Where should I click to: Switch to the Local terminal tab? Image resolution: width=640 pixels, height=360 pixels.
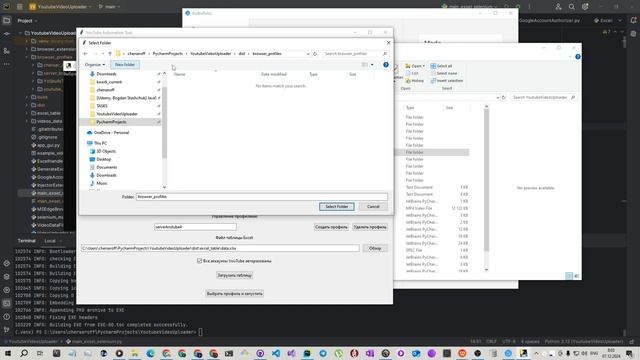tap(50, 241)
